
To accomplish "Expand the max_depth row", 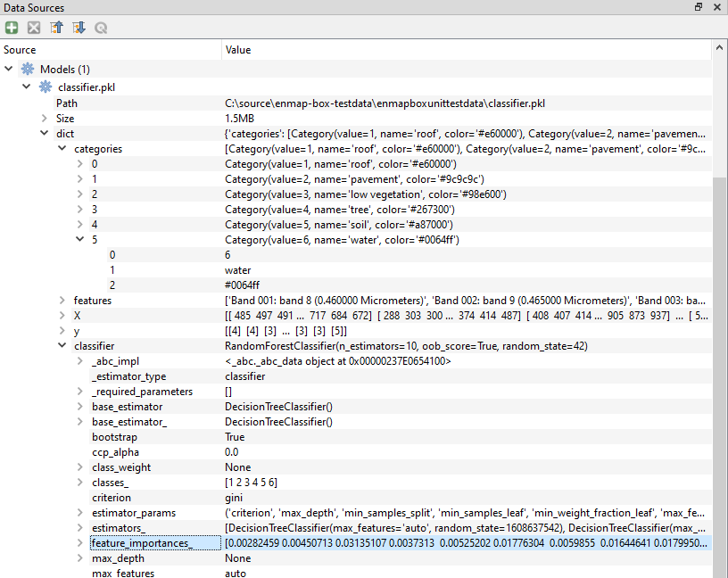I will (80, 558).
